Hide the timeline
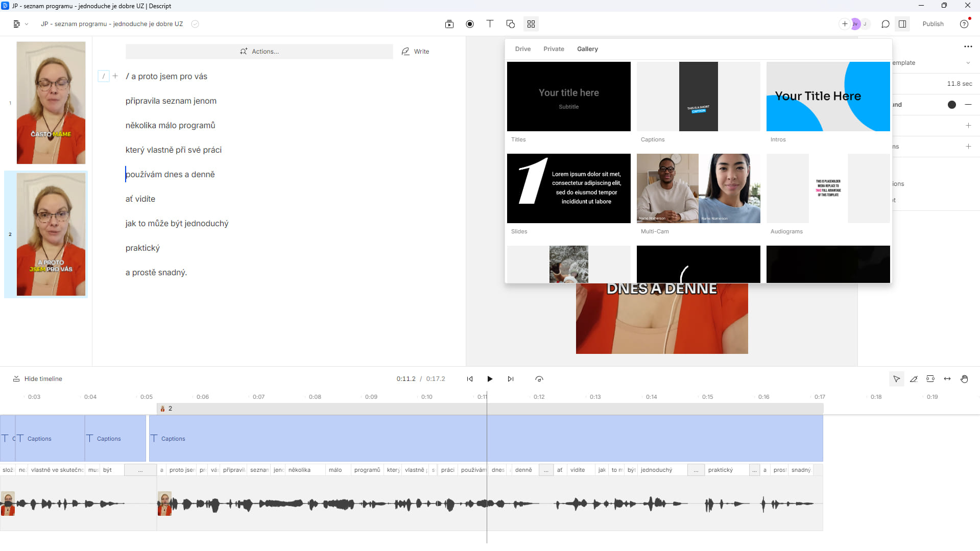 (x=37, y=379)
